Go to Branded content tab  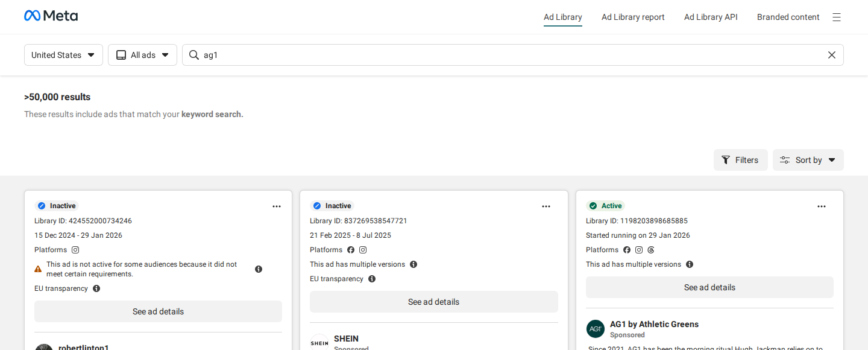[788, 17]
